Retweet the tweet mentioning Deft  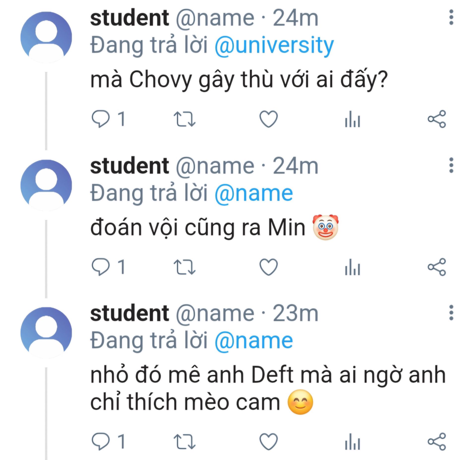click(184, 441)
